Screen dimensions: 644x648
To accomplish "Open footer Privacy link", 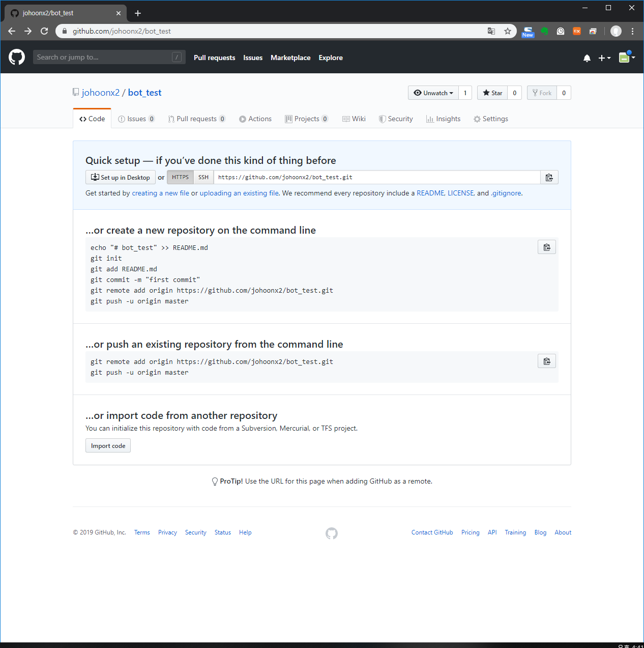I will 167,532.
